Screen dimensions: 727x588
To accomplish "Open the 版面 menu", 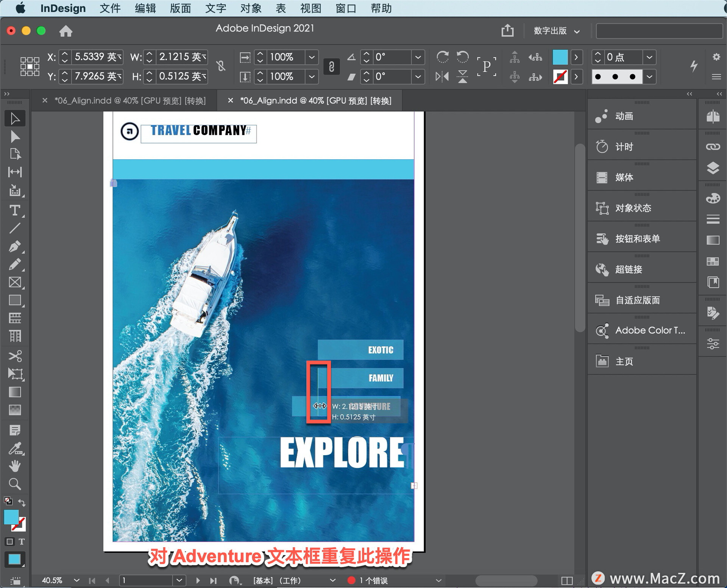I will 180,8.
